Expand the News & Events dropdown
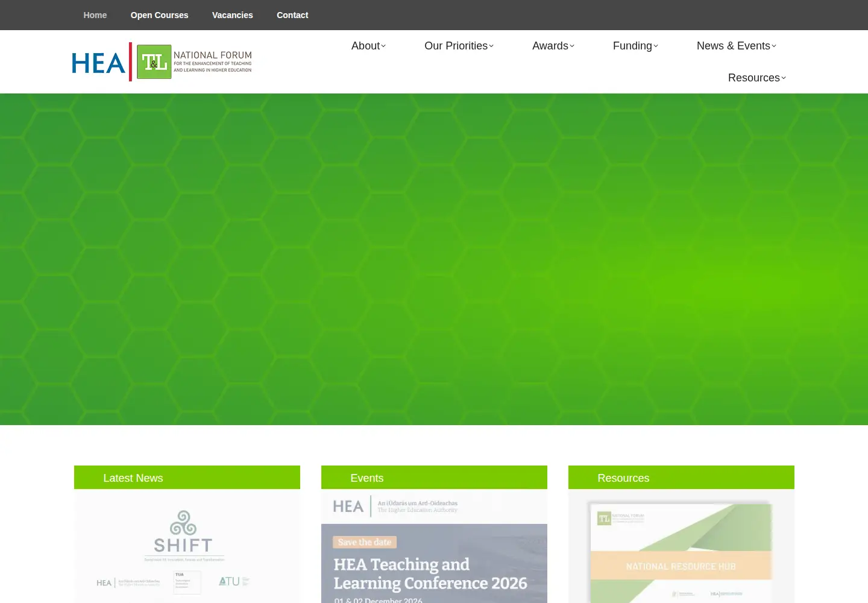The width and height of the screenshot is (868, 603). (x=737, y=46)
